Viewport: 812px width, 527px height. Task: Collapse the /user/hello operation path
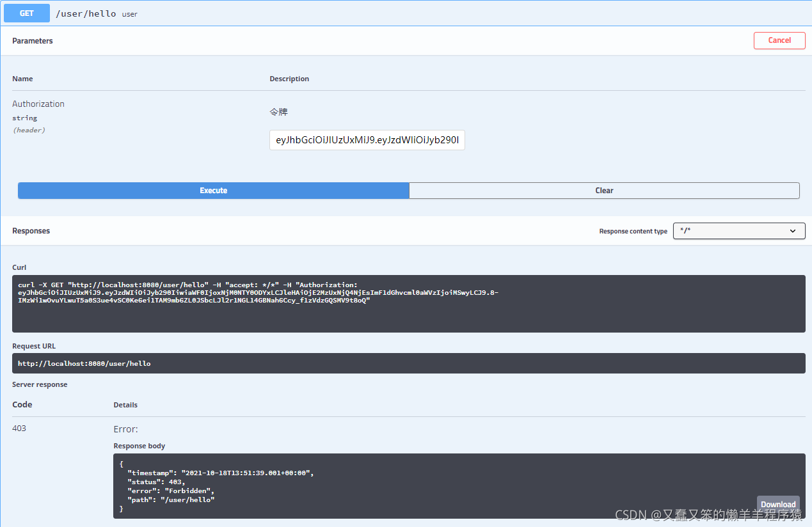pos(86,13)
